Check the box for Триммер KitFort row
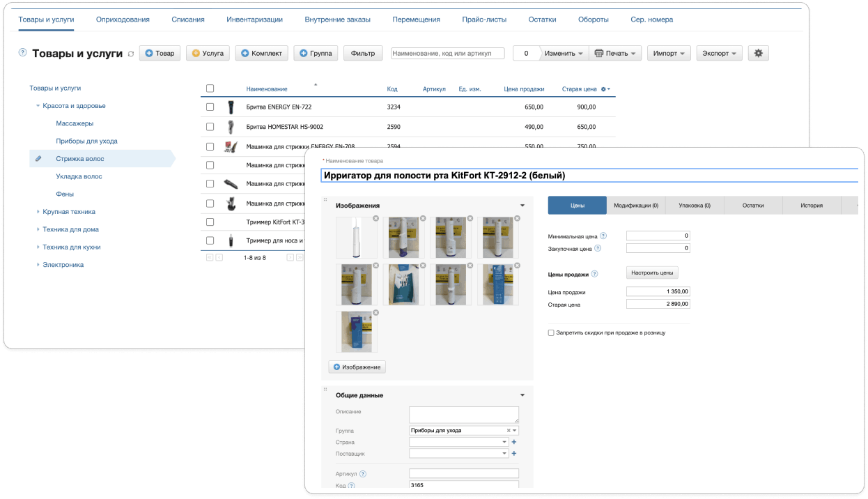This screenshot has width=868, height=499. pyautogui.click(x=210, y=222)
